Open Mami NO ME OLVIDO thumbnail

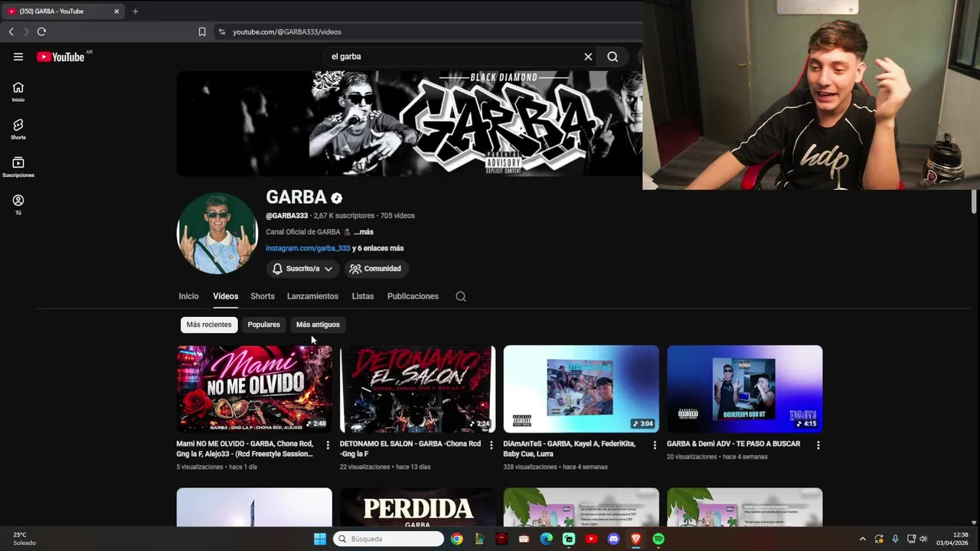(254, 389)
